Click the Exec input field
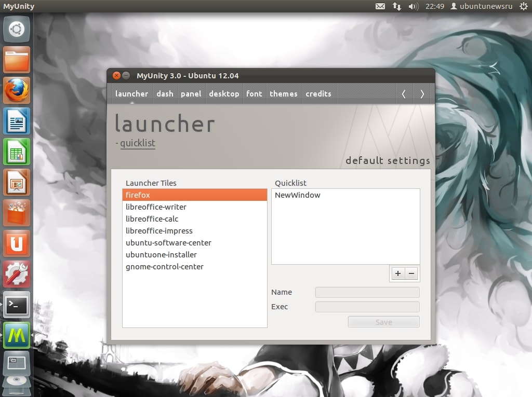 point(367,307)
